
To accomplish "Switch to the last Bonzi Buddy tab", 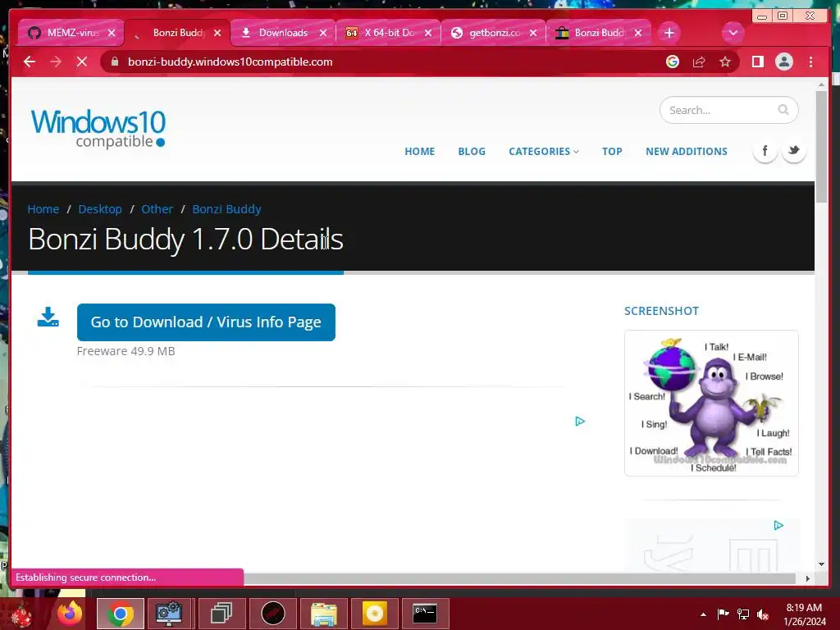I will coord(598,33).
